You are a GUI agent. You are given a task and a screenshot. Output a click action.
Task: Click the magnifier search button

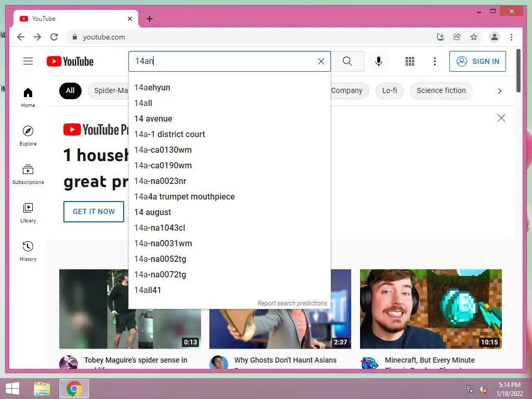[347, 61]
